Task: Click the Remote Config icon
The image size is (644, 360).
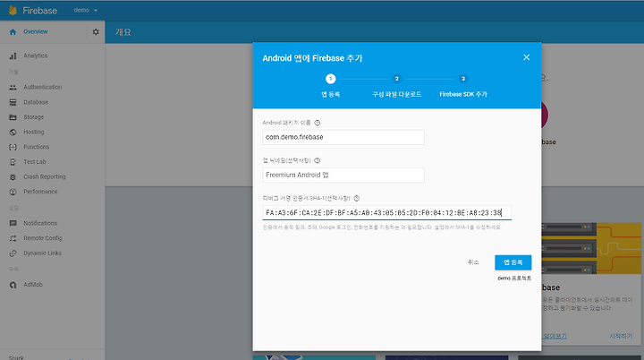Action: pyautogui.click(x=13, y=238)
